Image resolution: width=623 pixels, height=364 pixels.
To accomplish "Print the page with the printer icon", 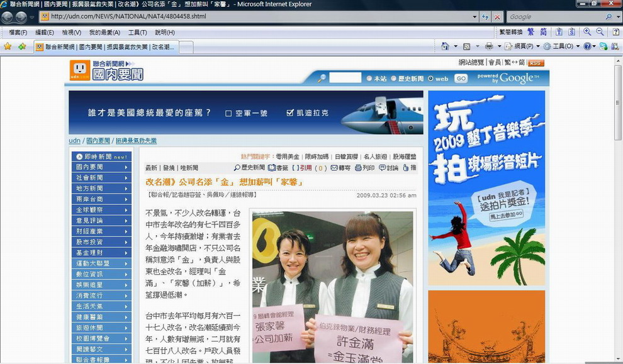I will [489, 47].
